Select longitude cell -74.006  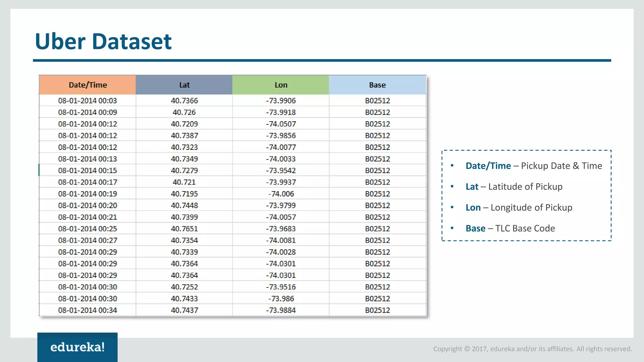click(281, 194)
